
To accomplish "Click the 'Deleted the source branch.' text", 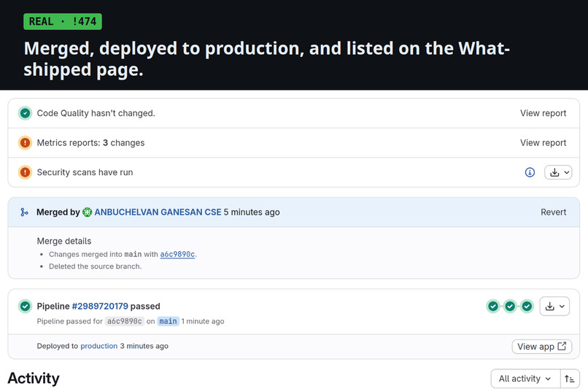I will click(x=96, y=266).
